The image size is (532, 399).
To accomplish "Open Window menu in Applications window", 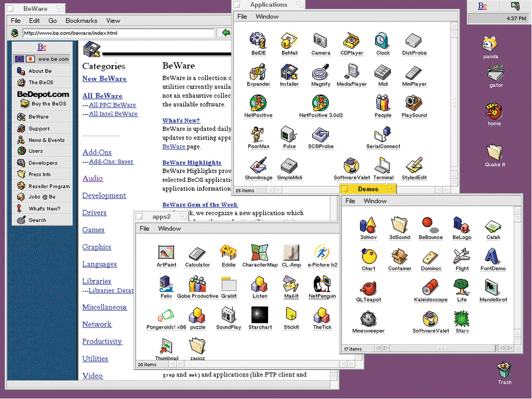I will 267,16.
